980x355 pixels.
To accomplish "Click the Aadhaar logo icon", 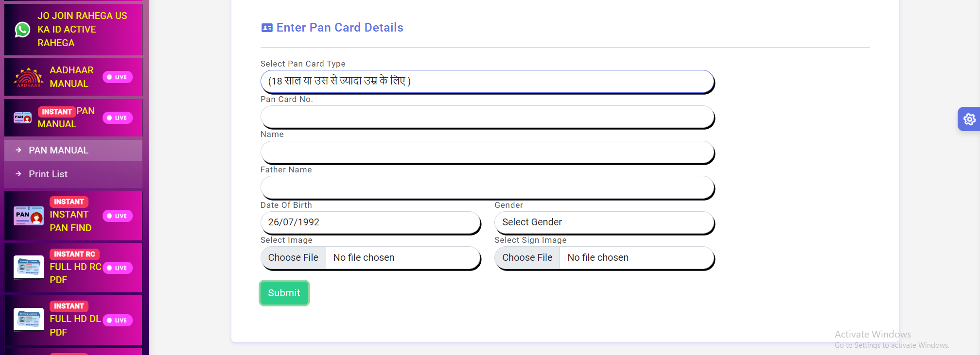I will point(28,77).
